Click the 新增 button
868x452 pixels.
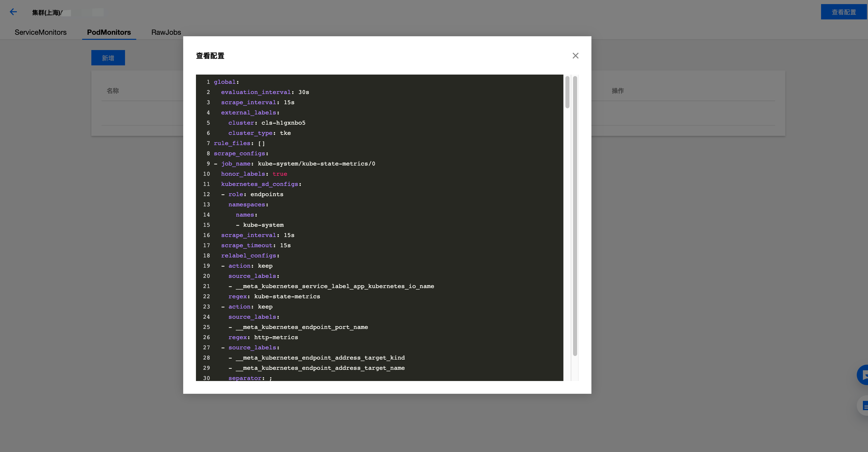(x=108, y=58)
